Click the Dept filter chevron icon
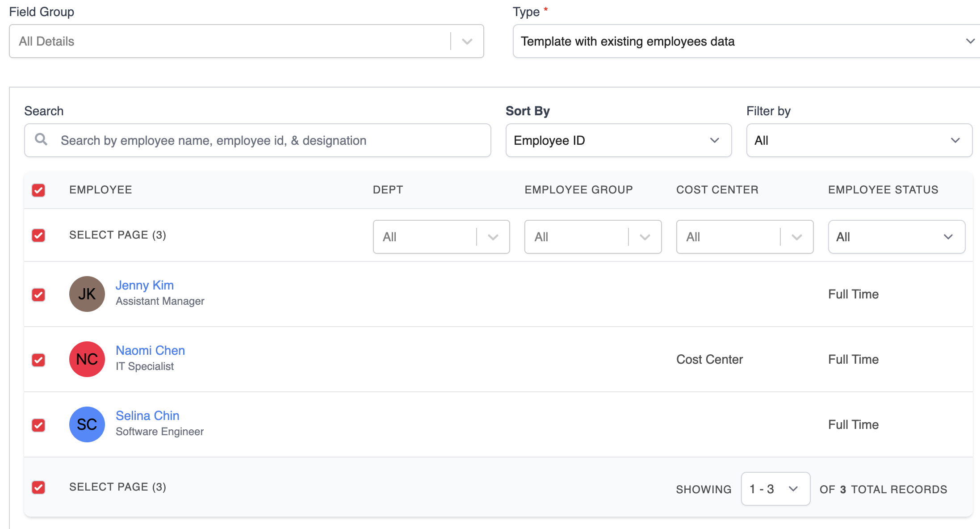Image resolution: width=980 pixels, height=529 pixels. 493,237
